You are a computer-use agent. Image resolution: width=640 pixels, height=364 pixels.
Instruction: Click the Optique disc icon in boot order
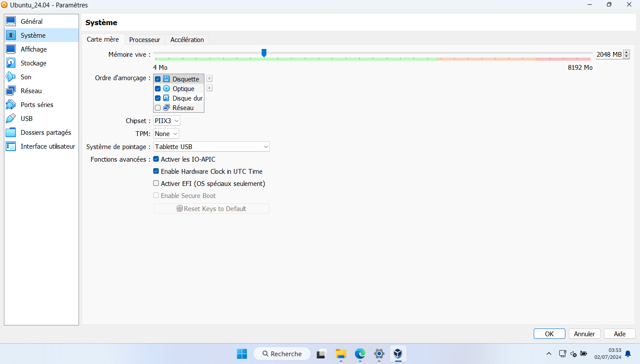[167, 88]
